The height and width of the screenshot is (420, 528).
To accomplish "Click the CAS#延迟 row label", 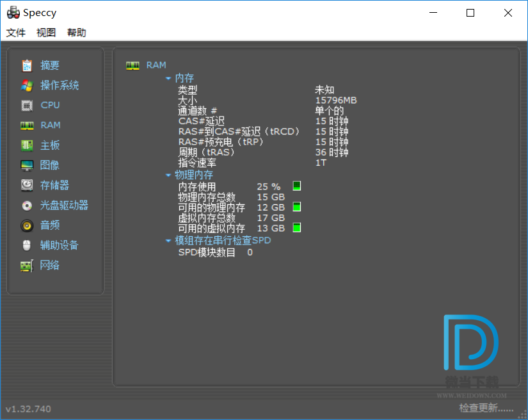I will [x=202, y=121].
